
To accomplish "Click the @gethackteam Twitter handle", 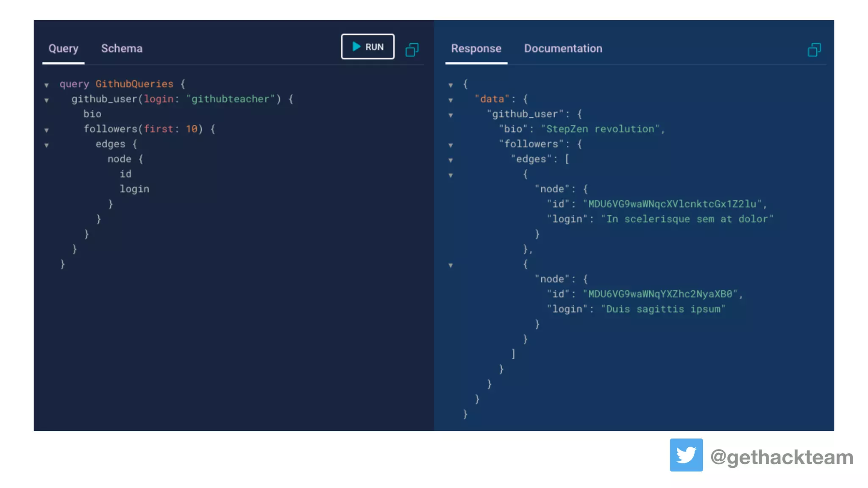I will tap(782, 457).
